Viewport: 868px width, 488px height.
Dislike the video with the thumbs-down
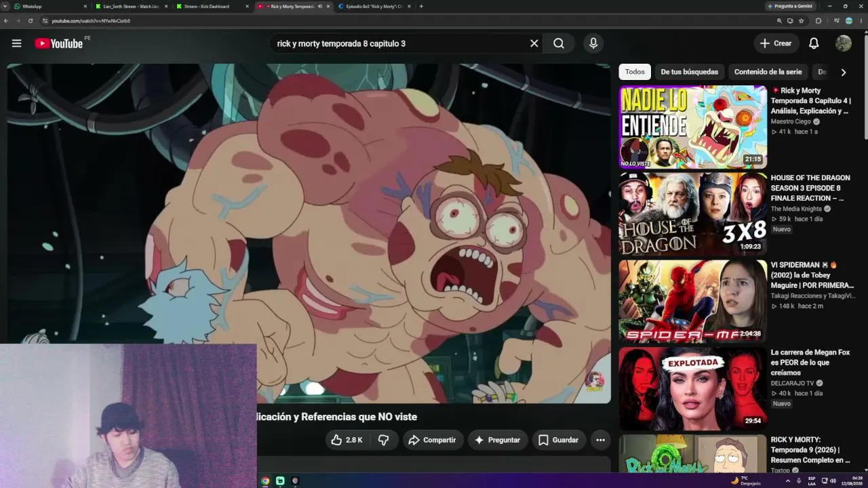pos(384,440)
